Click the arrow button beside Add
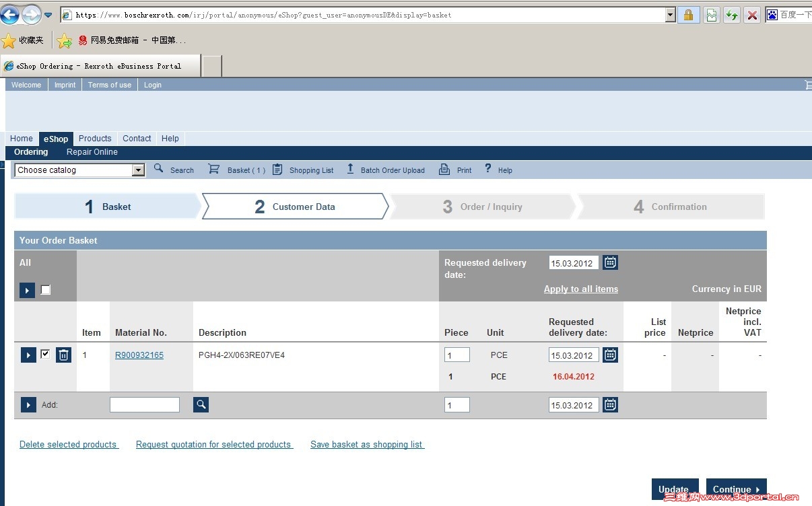Image resolution: width=812 pixels, height=506 pixels. tap(28, 404)
